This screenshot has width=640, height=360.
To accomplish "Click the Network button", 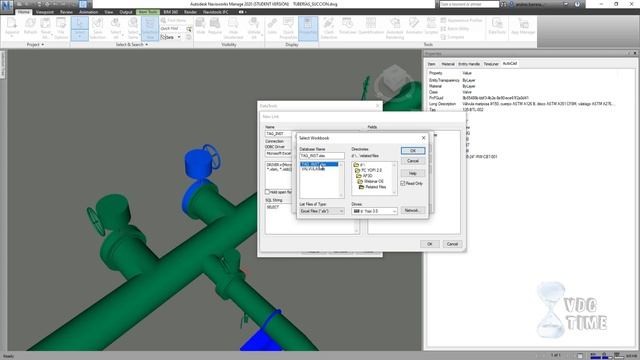I will point(413,210).
